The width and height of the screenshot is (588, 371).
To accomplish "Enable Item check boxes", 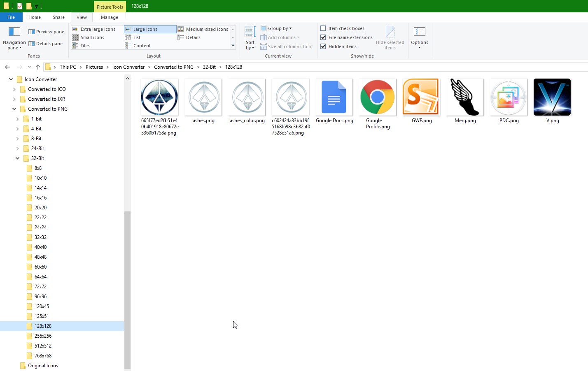I will tap(323, 28).
